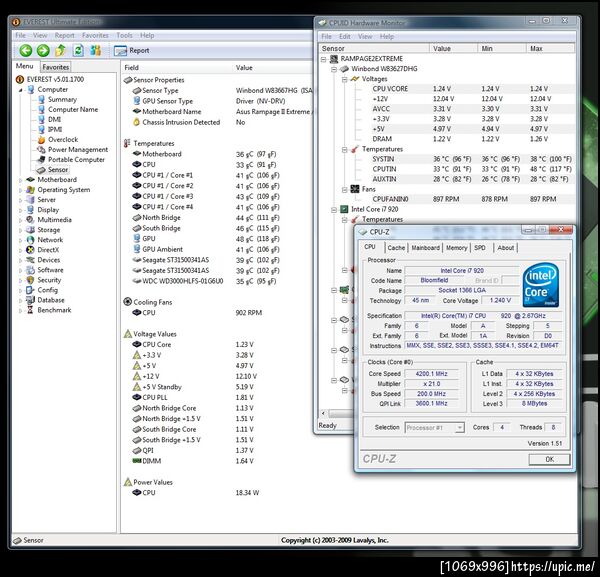Click the Config icon in the tree

point(30,290)
